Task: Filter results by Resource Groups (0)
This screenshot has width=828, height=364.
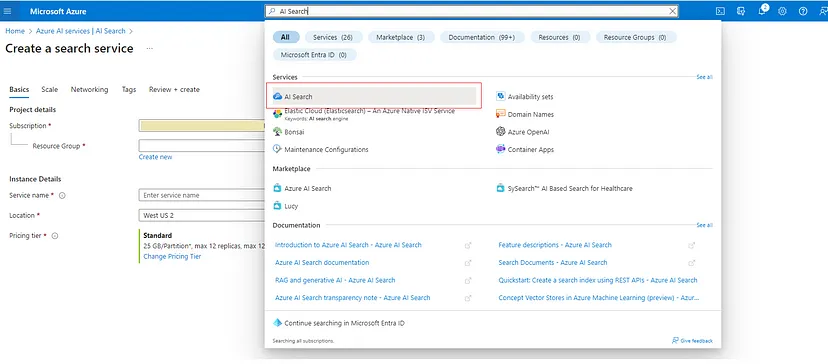Action: [x=636, y=38]
